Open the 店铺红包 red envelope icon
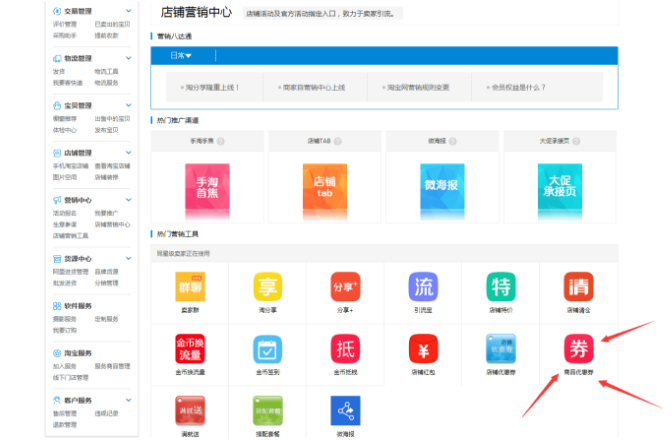 coord(423,349)
